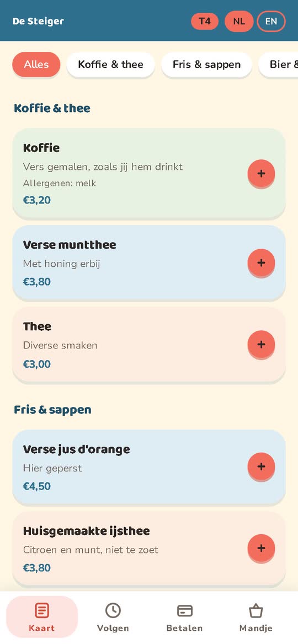Open the Huisgemaakte ijsthee card
Image resolution: width=298 pixels, height=644 pixels.
149,548
